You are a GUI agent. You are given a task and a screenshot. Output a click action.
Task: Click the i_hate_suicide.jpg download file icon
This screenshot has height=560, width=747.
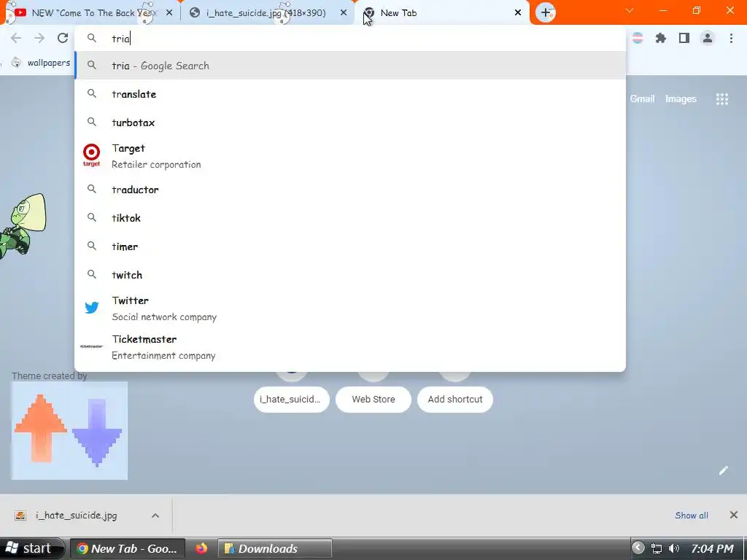click(x=20, y=516)
